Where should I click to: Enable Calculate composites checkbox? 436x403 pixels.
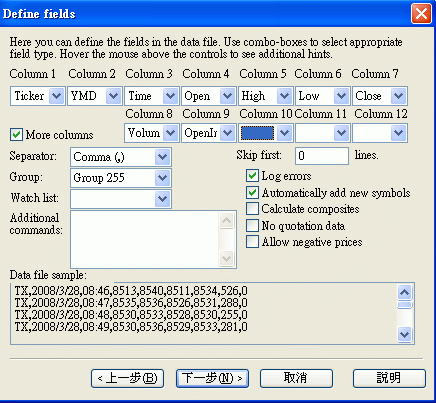252,209
